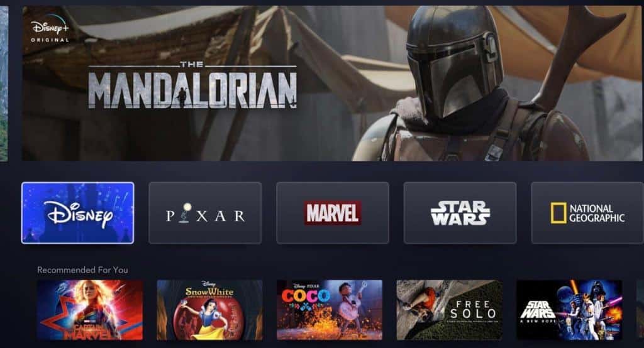Show the previous featured slide at left edge
The image size is (644, 348).
[4, 84]
